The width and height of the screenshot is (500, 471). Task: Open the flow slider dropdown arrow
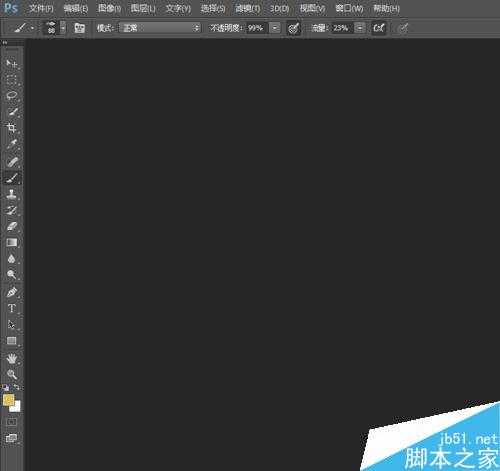point(360,28)
